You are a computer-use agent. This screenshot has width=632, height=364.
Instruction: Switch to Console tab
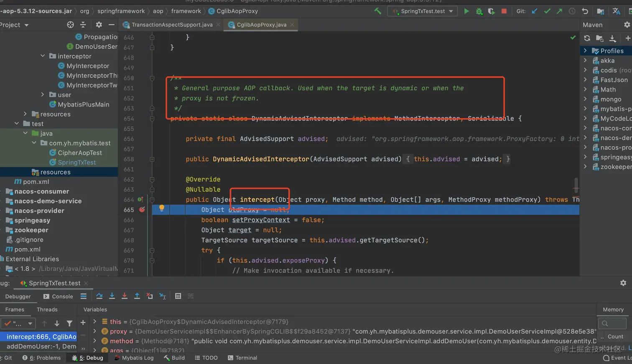[58, 296]
